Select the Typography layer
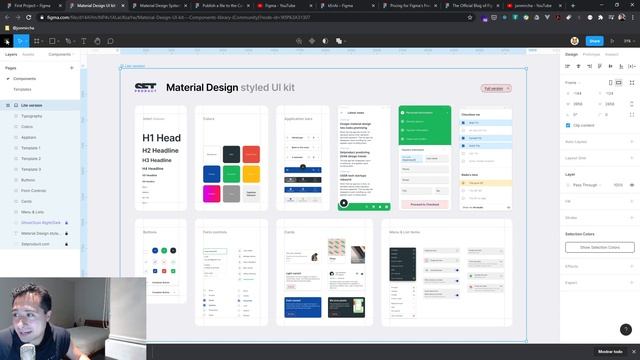 [40, 116]
